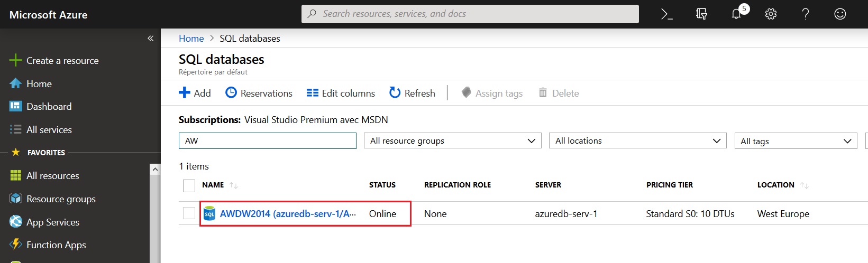Open Cloud Shell from top bar

[x=667, y=14]
